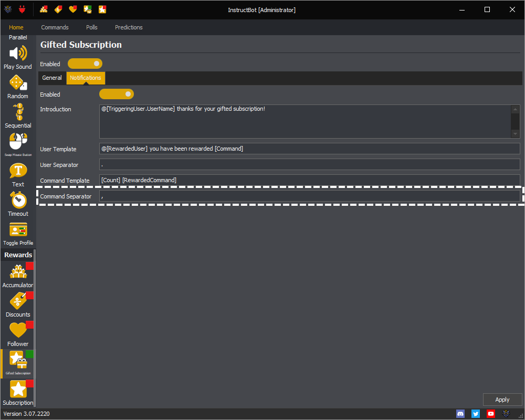Click the Gifted Subscription page heading

(81, 45)
